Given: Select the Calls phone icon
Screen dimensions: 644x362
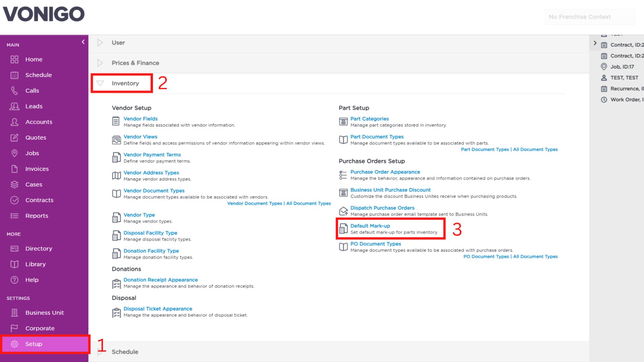Looking at the screenshot, I should [x=14, y=90].
